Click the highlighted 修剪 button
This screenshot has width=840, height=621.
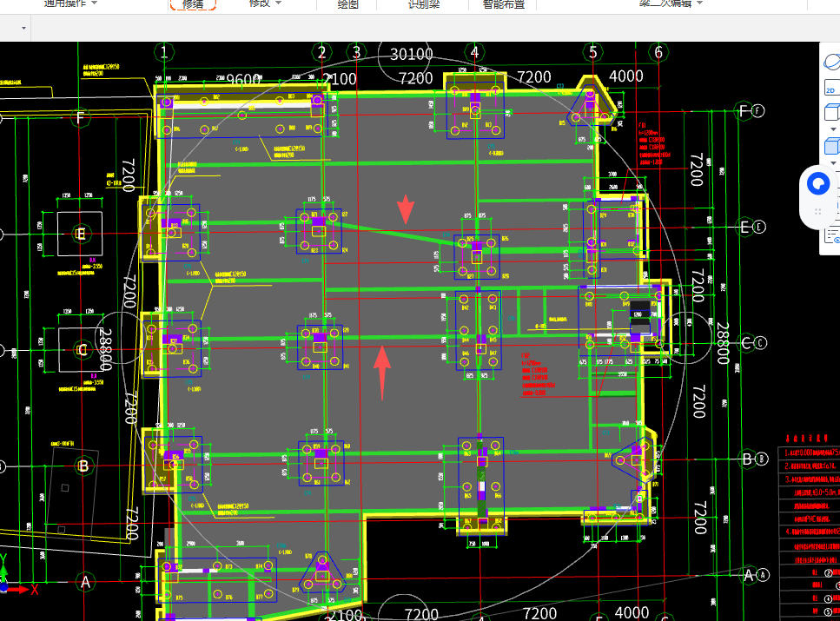pyautogui.click(x=193, y=4)
